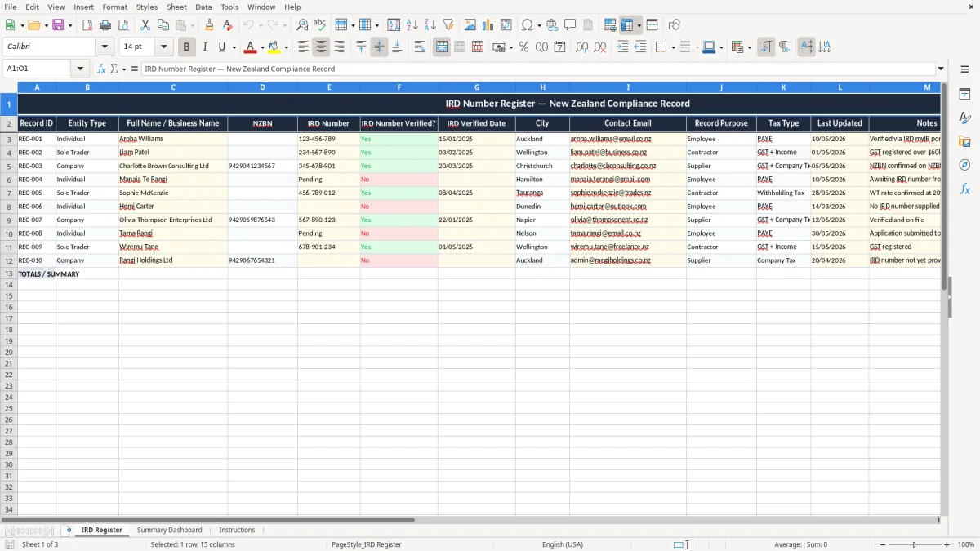Open the Data menu

pos(203,7)
